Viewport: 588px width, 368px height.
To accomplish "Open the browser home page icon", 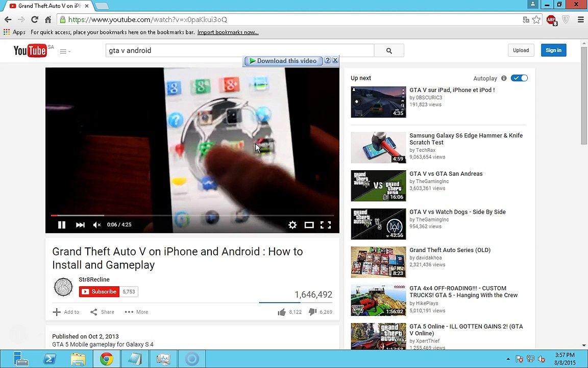I will click(48, 19).
